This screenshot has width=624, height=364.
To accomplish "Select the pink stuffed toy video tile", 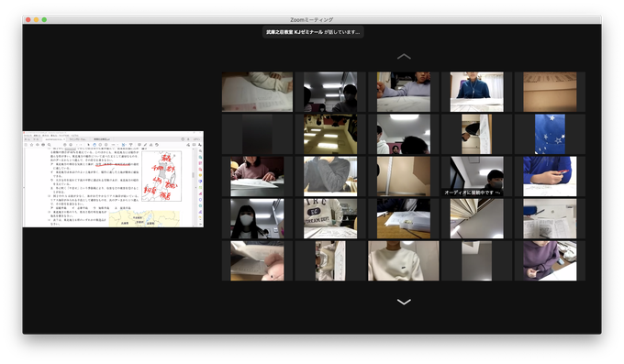I will pos(257,260).
